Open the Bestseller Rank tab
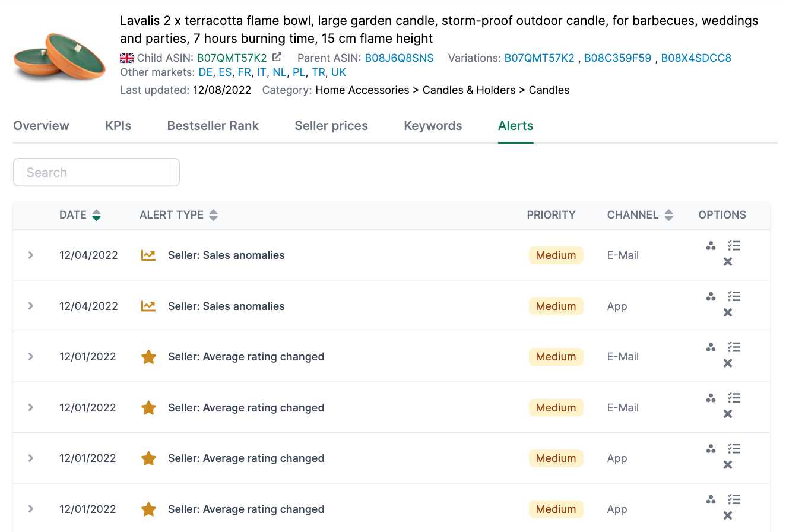Image resolution: width=786 pixels, height=532 pixels. (x=213, y=126)
